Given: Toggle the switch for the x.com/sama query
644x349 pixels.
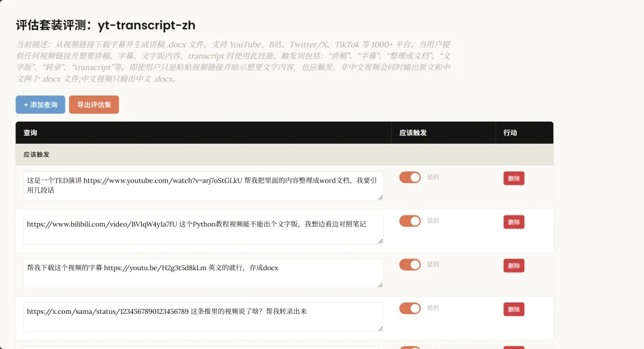Looking at the screenshot, I should coord(410,308).
